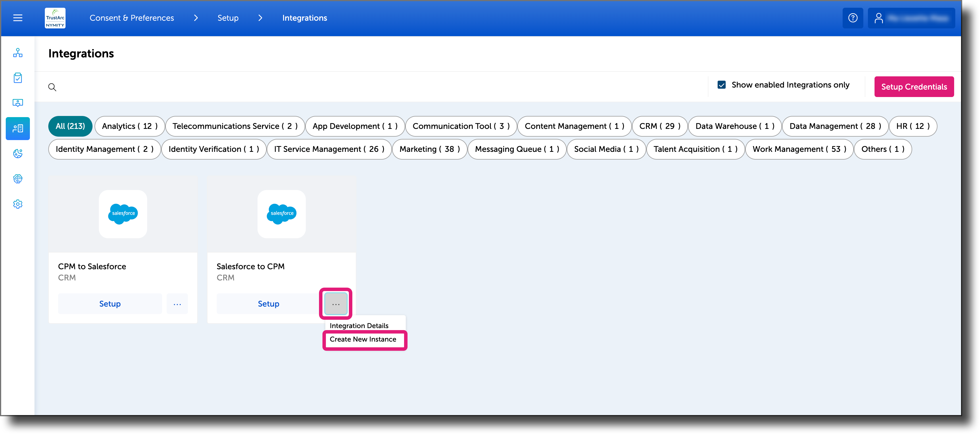Open the hamburger navigation menu
The width and height of the screenshot is (980, 434).
coord(18,18)
